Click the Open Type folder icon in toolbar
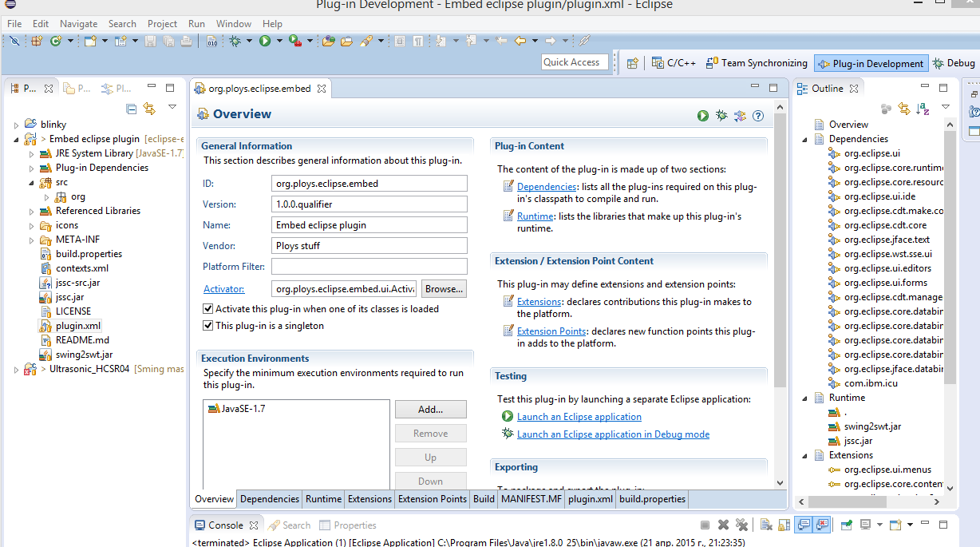Image resolution: width=980 pixels, height=547 pixels. point(329,41)
